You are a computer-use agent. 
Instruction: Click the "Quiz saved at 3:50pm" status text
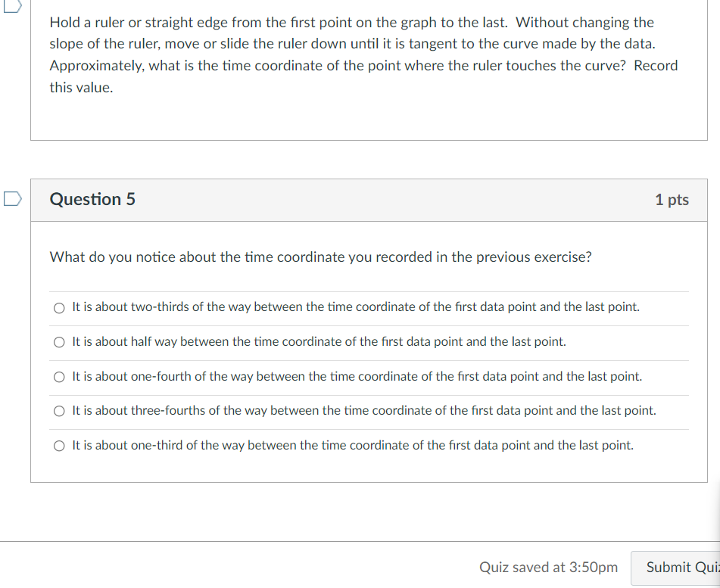tap(547, 567)
